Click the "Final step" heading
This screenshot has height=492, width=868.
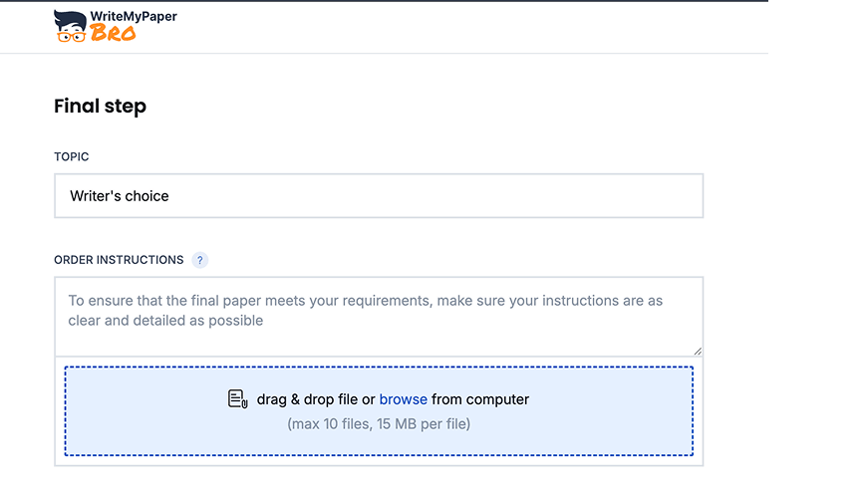[x=100, y=107]
